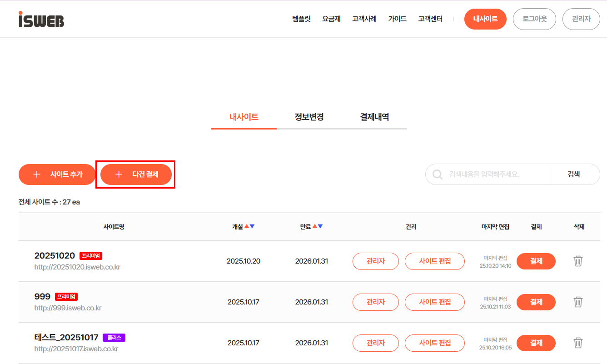Open the http://20251020.isweb.co.kr link
607x364 pixels.
tap(77, 267)
